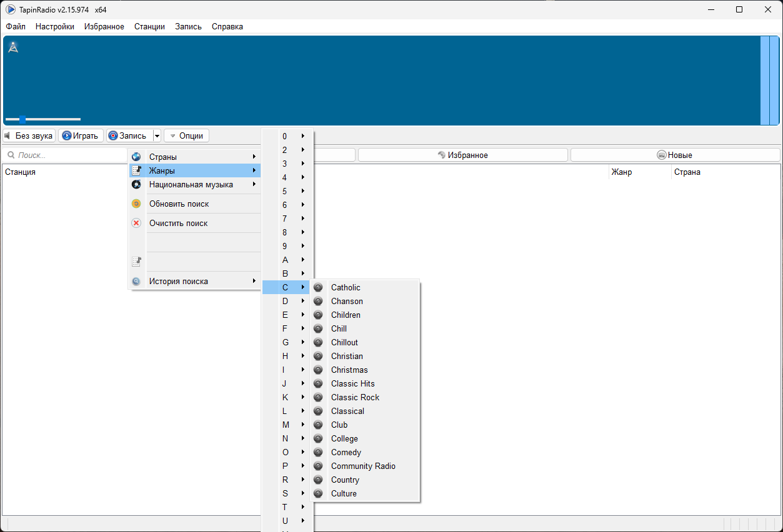
Task: Click the genre icon next to Comedy
Action: [x=318, y=452]
